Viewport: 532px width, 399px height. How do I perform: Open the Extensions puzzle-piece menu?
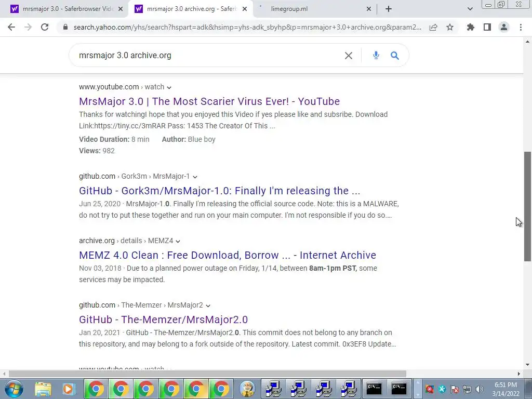pos(471,27)
